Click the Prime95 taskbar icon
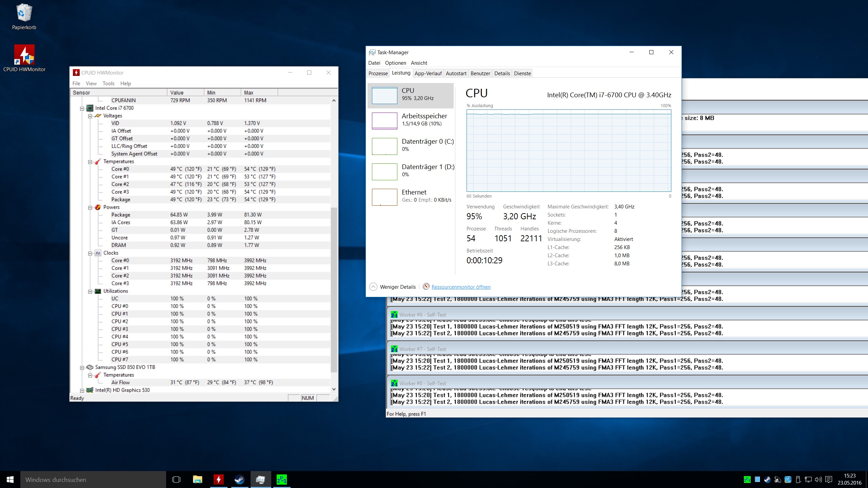 pos(281,480)
